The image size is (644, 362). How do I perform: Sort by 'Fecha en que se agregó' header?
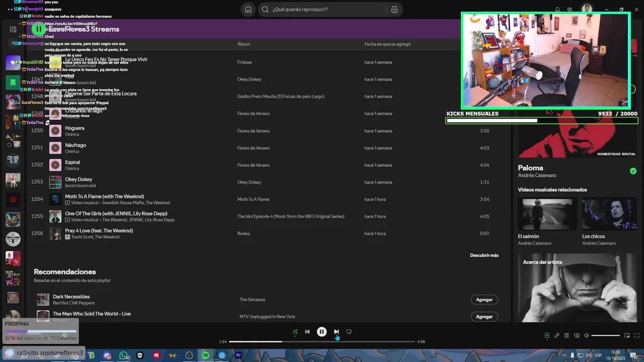tap(387, 44)
